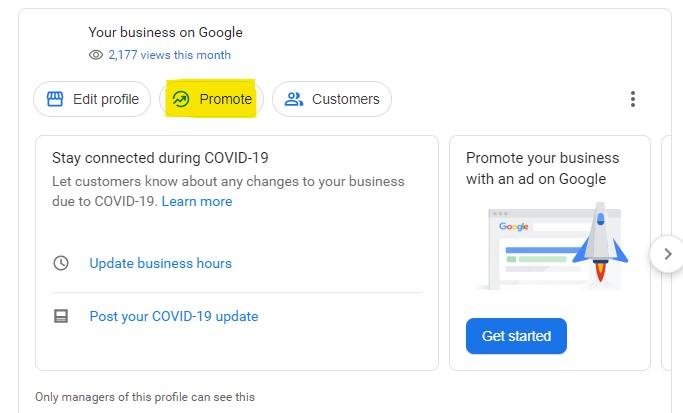The width and height of the screenshot is (683, 413).
Task: Open the Customers button
Action: [x=332, y=99]
